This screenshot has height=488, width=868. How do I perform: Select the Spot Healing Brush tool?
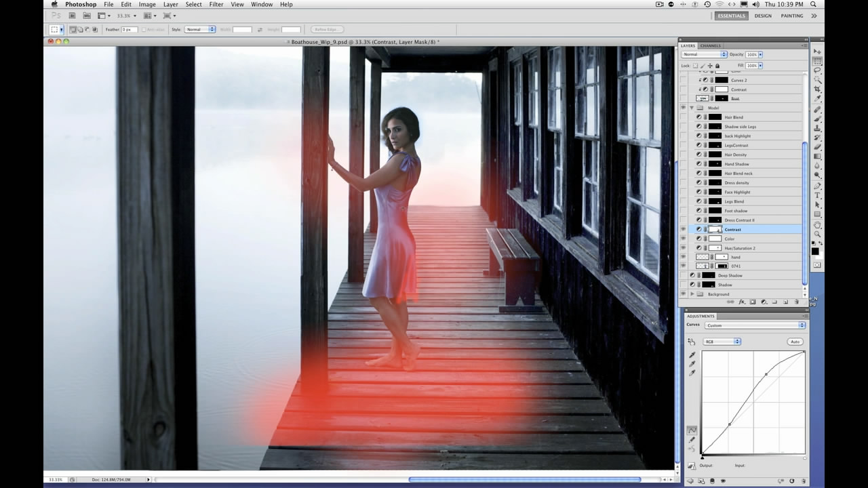[x=817, y=109]
